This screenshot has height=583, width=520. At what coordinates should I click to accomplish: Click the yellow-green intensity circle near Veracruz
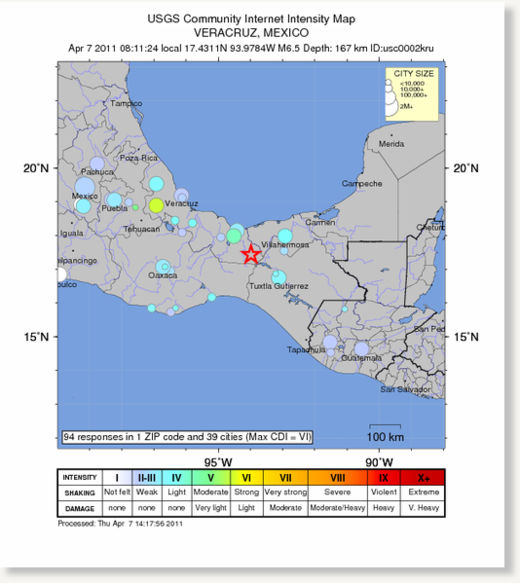click(156, 205)
